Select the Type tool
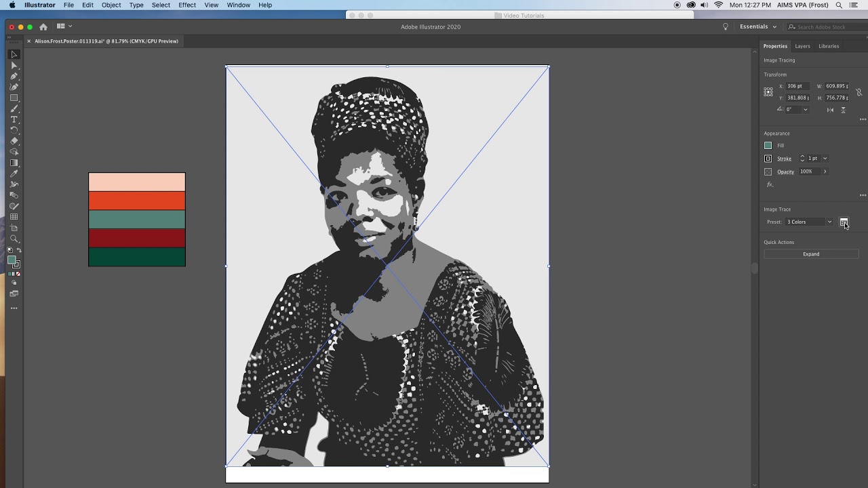 click(x=14, y=119)
